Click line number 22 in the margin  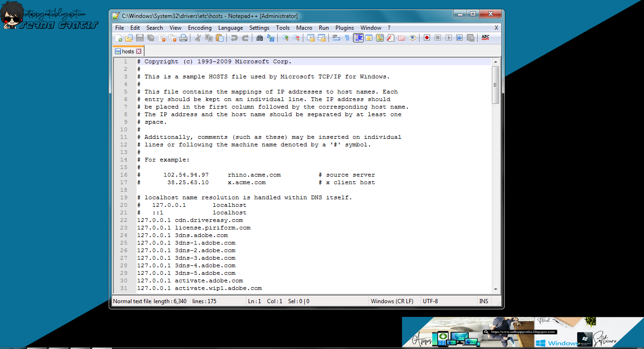point(124,220)
